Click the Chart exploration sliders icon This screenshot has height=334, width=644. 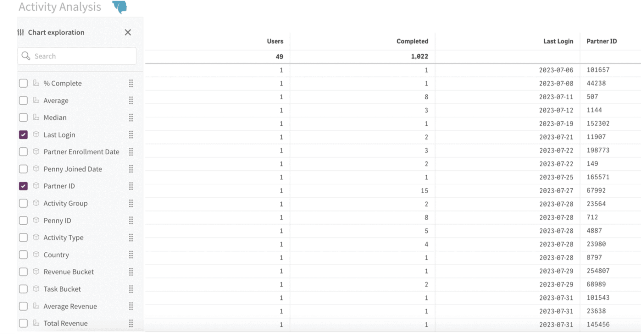click(x=21, y=32)
